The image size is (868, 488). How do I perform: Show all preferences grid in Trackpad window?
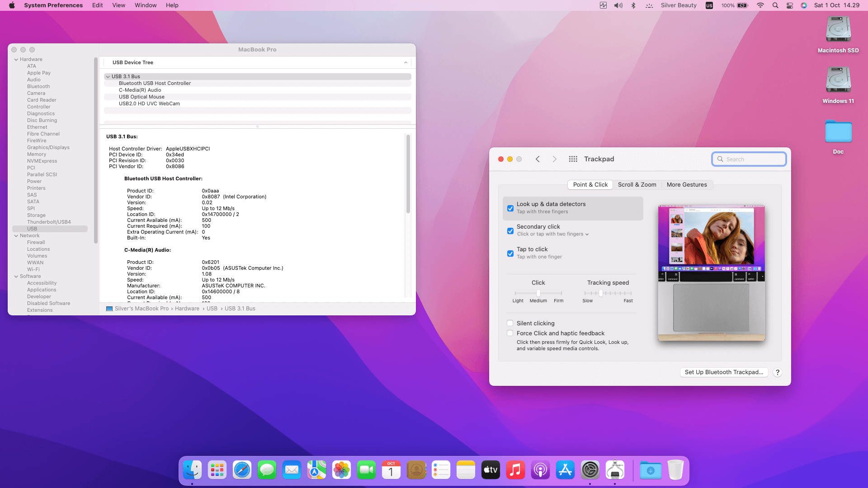pyautogui.click(x=573, y=159)
